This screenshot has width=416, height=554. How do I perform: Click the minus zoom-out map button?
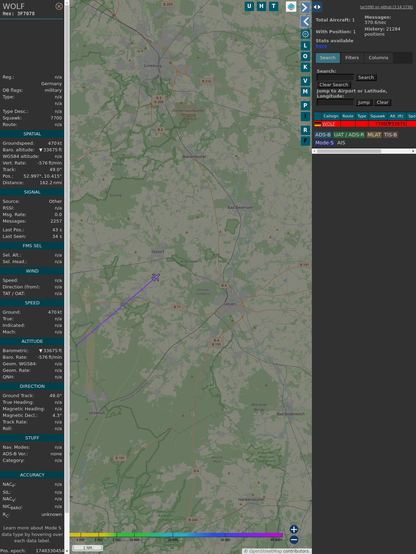pyautogui.click(x=294, y=540)
